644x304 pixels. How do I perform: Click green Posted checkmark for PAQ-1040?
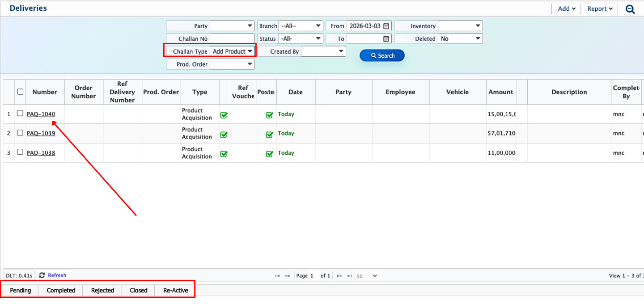coord(269,115)
